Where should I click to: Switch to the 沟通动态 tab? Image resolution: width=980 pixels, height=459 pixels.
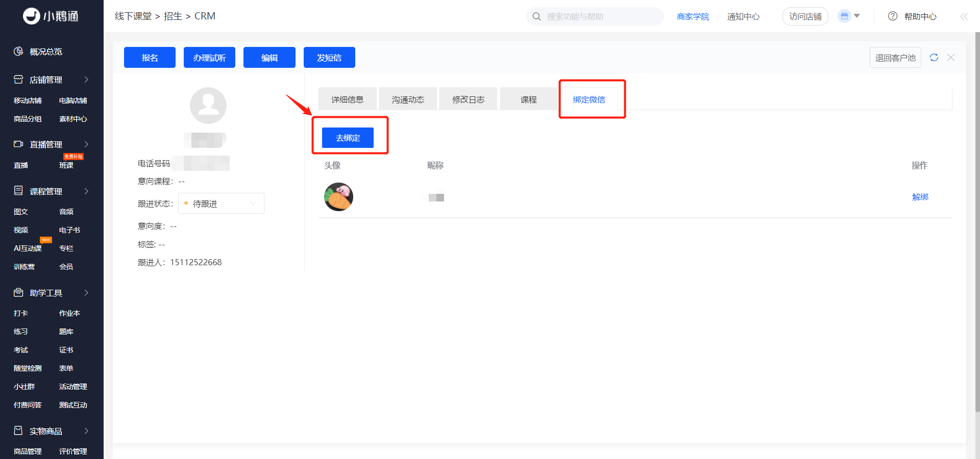[408, 99]
